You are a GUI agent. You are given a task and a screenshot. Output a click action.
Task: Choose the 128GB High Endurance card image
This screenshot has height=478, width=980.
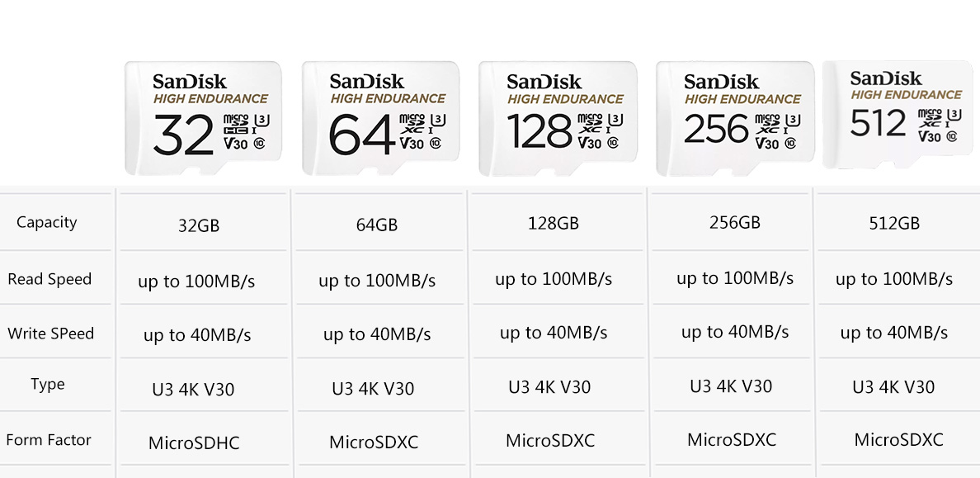point(558,118)
